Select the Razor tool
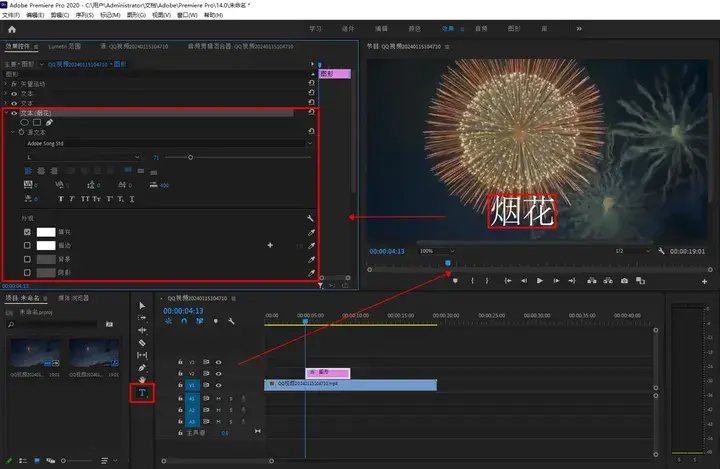The image size is (720, 469). (142, 342)
